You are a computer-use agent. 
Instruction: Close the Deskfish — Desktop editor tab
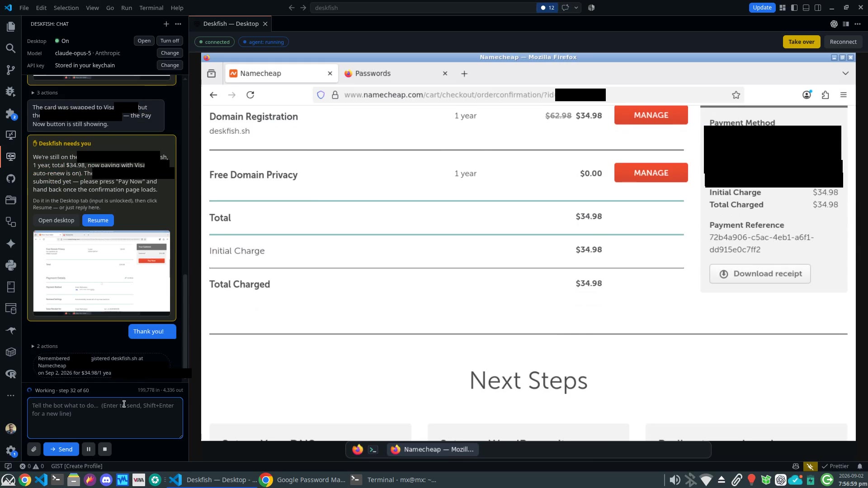(265, 24)
